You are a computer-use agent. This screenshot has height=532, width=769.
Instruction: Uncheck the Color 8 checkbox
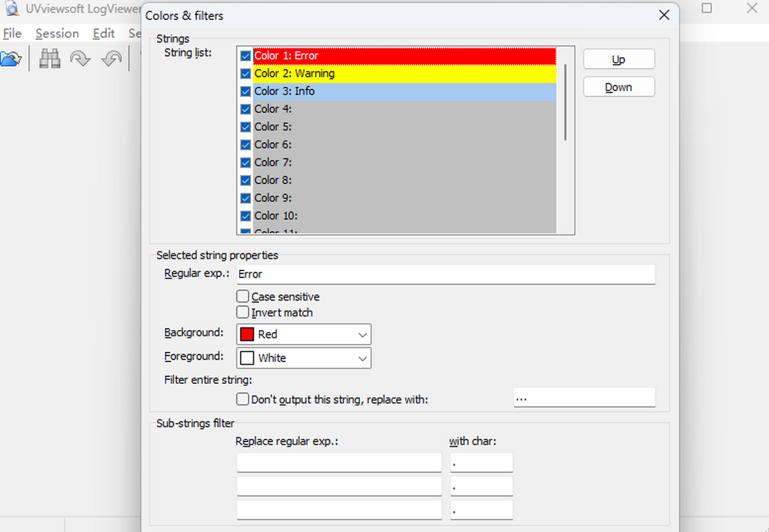[245, 180]
